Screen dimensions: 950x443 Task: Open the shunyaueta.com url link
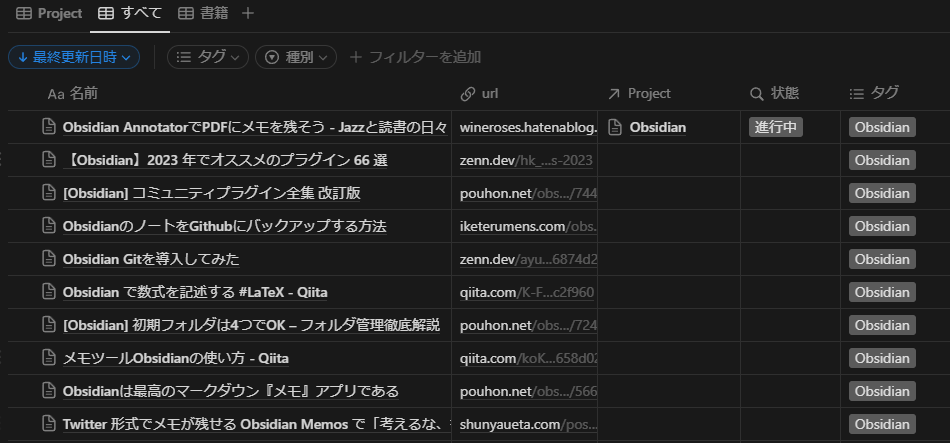click(528, 424)
